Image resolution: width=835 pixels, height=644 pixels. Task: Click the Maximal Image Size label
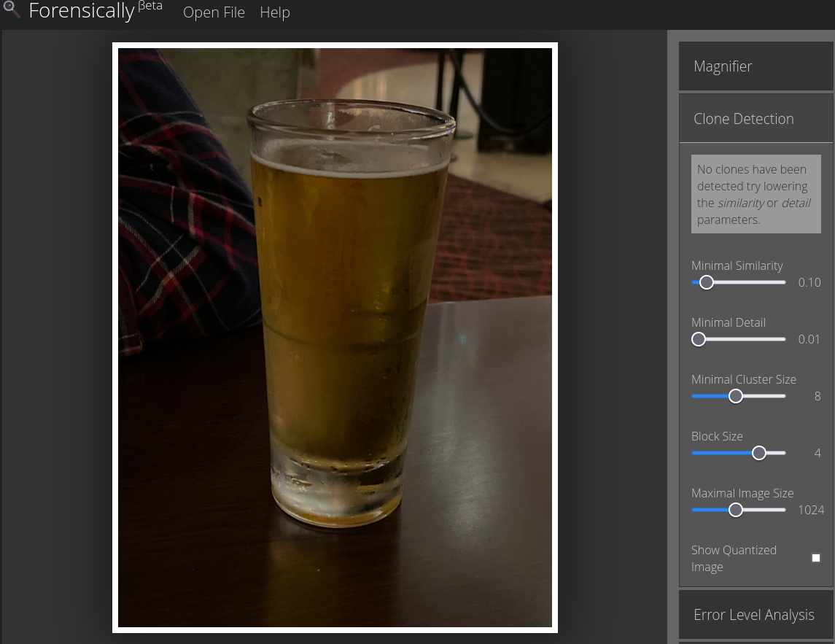coord(742,493)
